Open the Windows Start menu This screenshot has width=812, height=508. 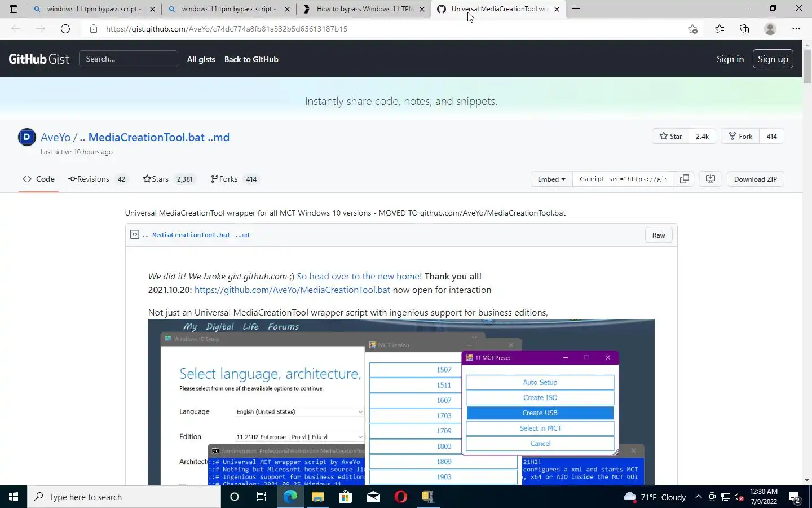[14, 497]
